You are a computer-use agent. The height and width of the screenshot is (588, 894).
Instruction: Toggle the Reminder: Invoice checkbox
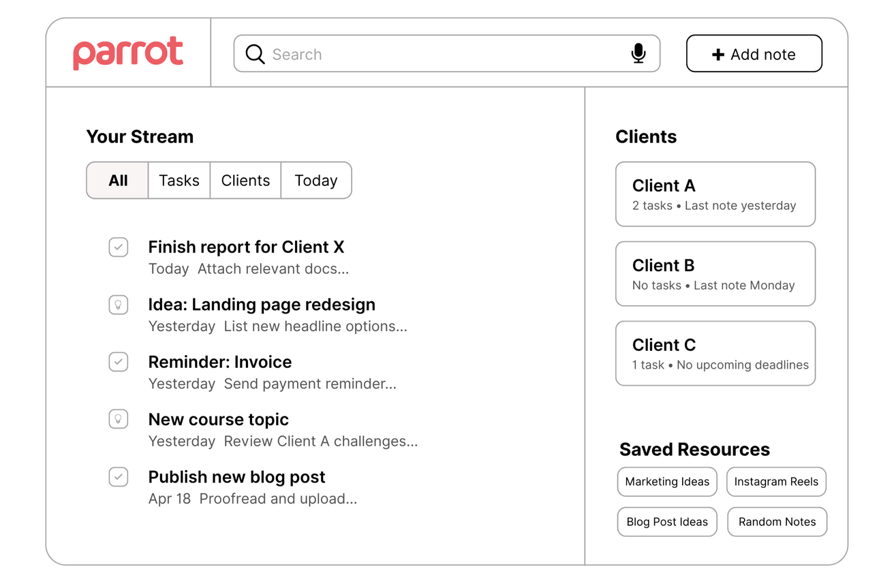(x=119, y=362)
